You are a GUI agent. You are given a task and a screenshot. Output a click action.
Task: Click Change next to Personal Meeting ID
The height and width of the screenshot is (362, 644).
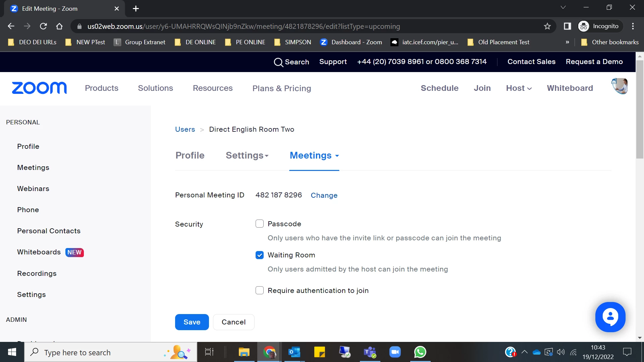[324, 195]
